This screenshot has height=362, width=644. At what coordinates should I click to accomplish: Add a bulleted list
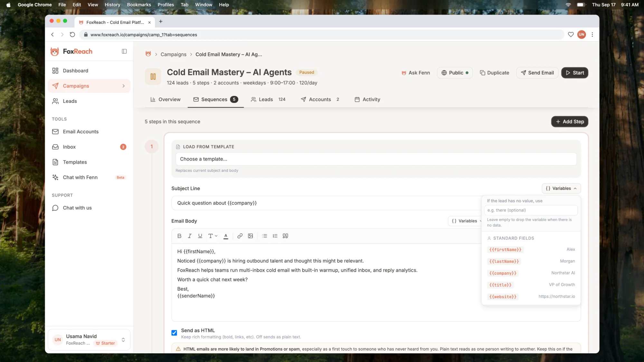point(265,236)
